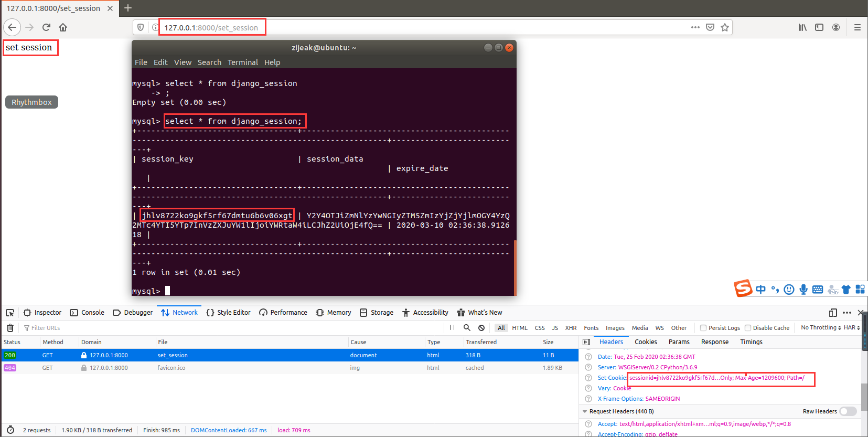Image resolution: width=868 pixels, height=437 pixels.
Task: Open help for X-Frame-Options header
Action: [x=588, y=399]
